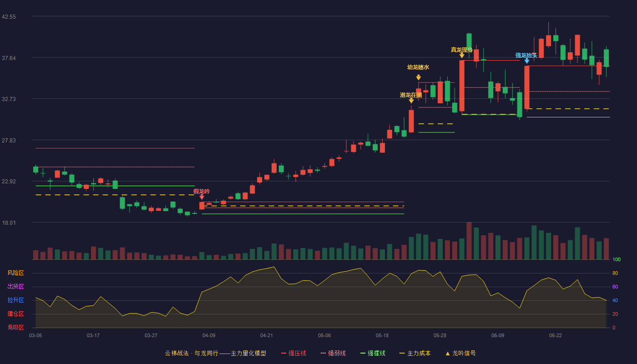Click the triangle symbol before 龙吟信号
Viewport: 637px width, 364px height.
pyautogui.click(x=447, y=353)
